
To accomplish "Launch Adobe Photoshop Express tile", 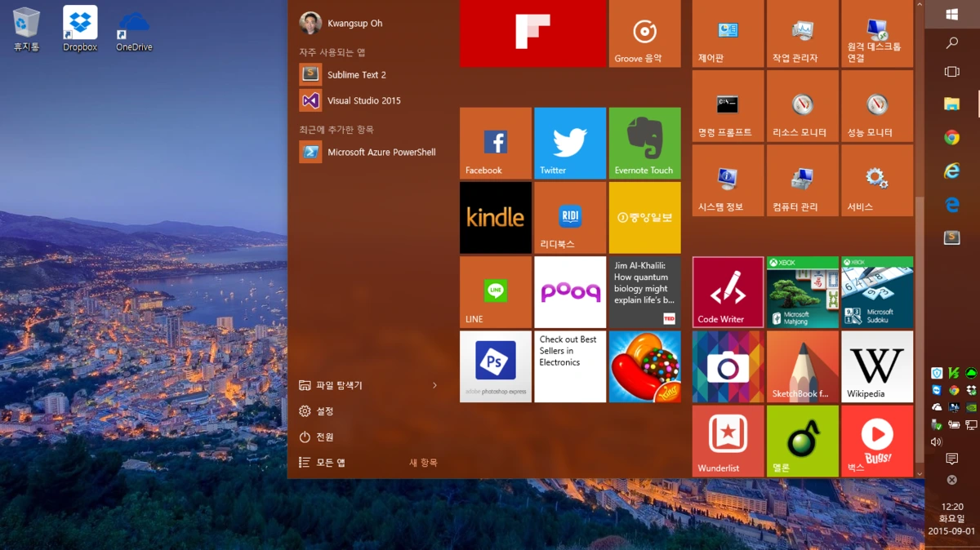I will coord(496,366).
